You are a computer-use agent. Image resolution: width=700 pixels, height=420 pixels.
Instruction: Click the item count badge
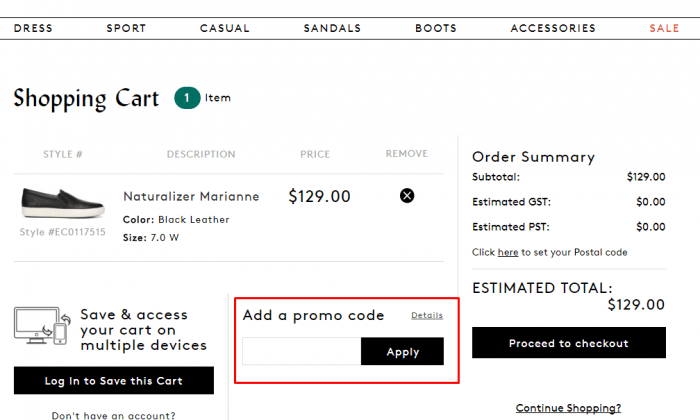point(186,98)
